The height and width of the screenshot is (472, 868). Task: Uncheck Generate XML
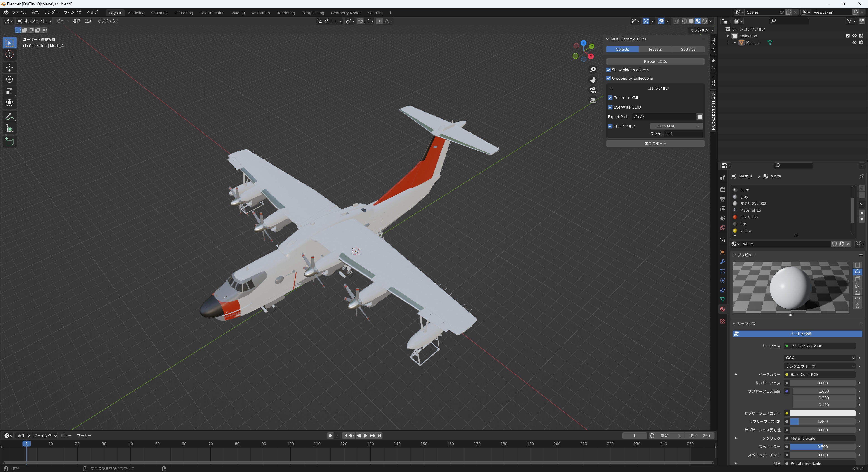point(610,98)
